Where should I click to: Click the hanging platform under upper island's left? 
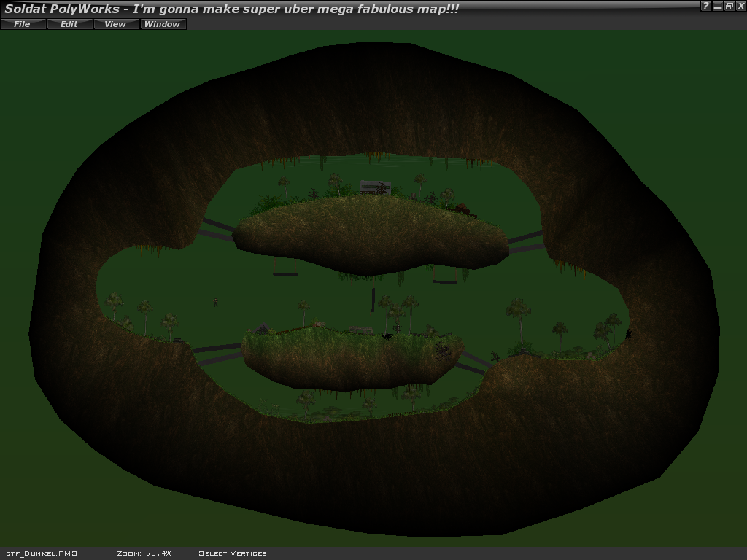[285, 274]
